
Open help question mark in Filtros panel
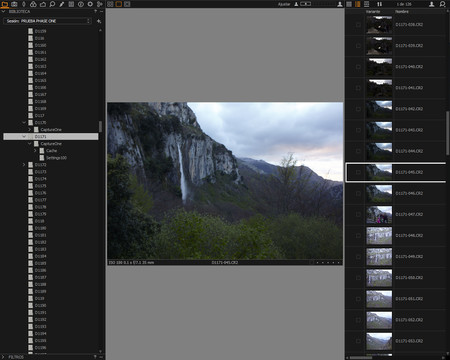click(95, 357)
